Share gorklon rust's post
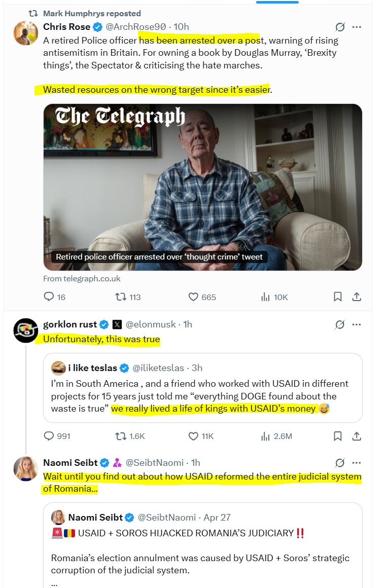390x588 pixels. point(357,436)
